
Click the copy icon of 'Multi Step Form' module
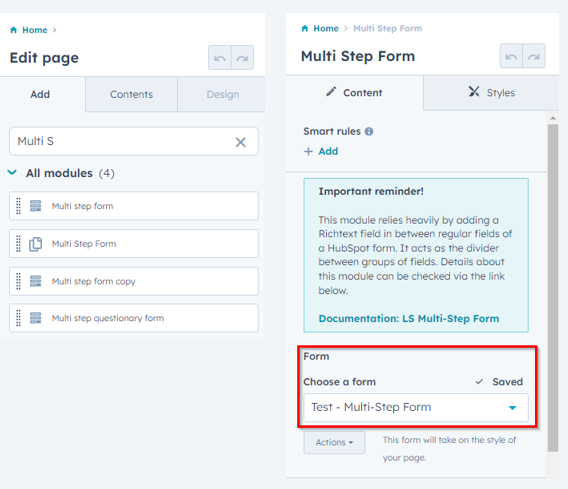(36, 244)
